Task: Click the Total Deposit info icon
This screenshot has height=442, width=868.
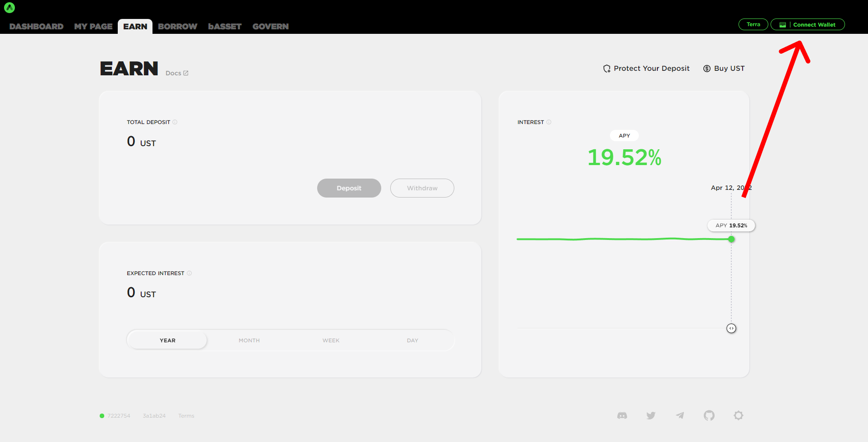Action: (175, 122)
